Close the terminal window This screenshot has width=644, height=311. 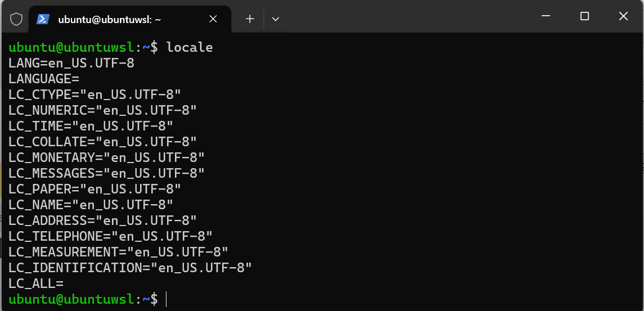pos(623,16)
